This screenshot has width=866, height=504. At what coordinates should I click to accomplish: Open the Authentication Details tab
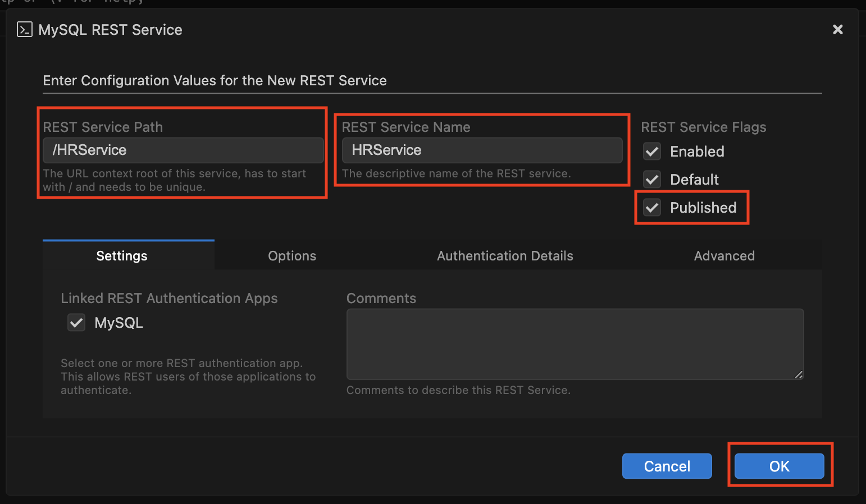click(505, 255)
